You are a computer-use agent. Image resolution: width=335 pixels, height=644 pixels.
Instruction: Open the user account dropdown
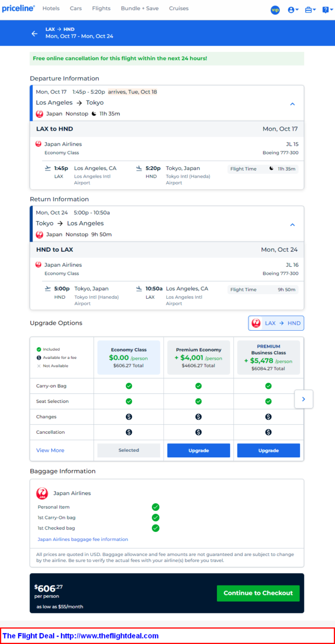[293, 10]
